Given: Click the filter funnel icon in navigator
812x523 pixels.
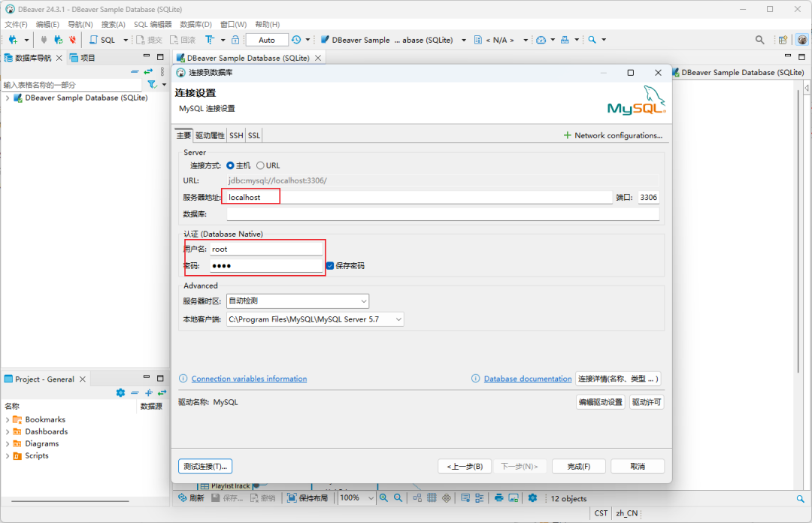Looking at the screenshot, I should click(x=152, y=84).
